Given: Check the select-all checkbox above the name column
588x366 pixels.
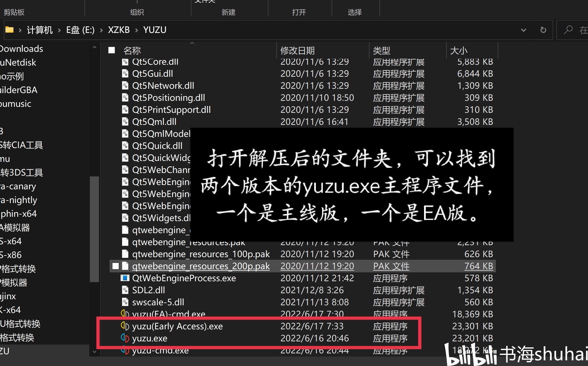Looking at the screenshot, I should pos(111,50).
